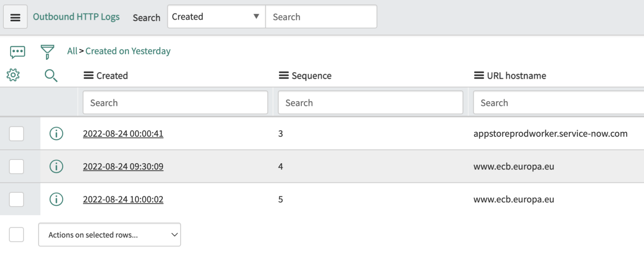Open the Created column options menu icon

(x=88, y=76)
